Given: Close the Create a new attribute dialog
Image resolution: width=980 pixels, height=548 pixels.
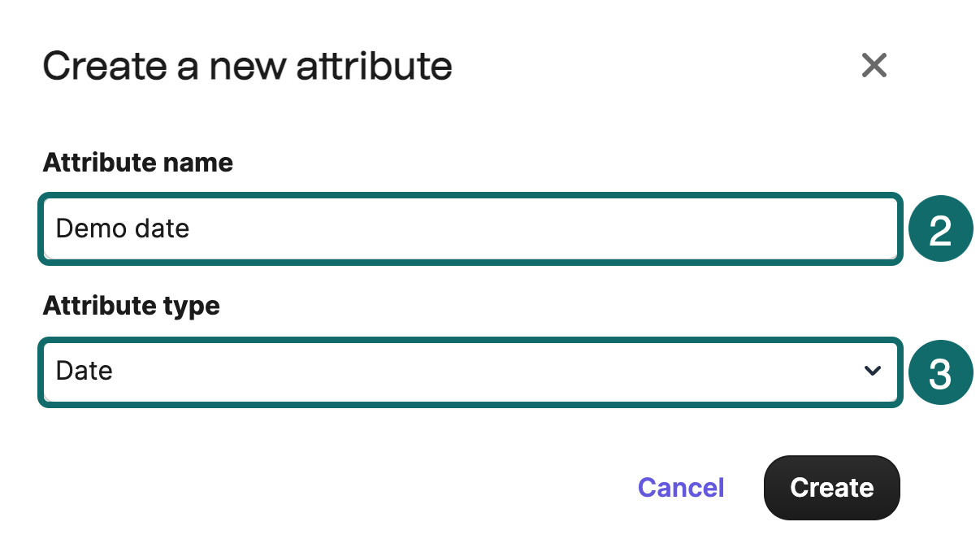Looking at the screenshot, I should point(874,66).
